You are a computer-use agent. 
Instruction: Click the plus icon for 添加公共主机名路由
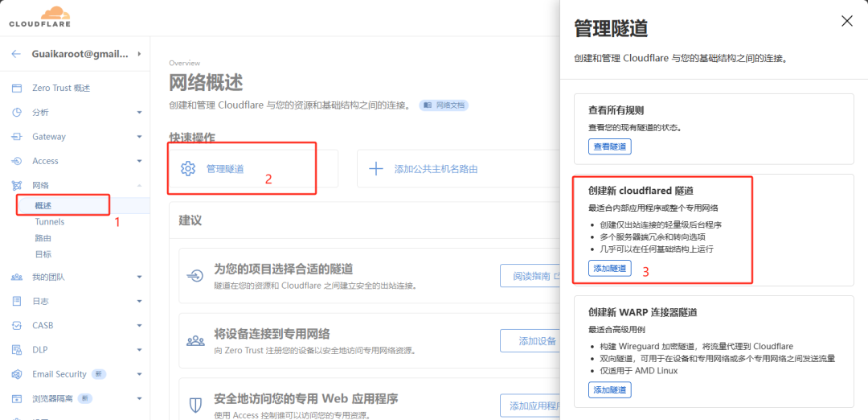pyautogui.click(x=375, y=169)
